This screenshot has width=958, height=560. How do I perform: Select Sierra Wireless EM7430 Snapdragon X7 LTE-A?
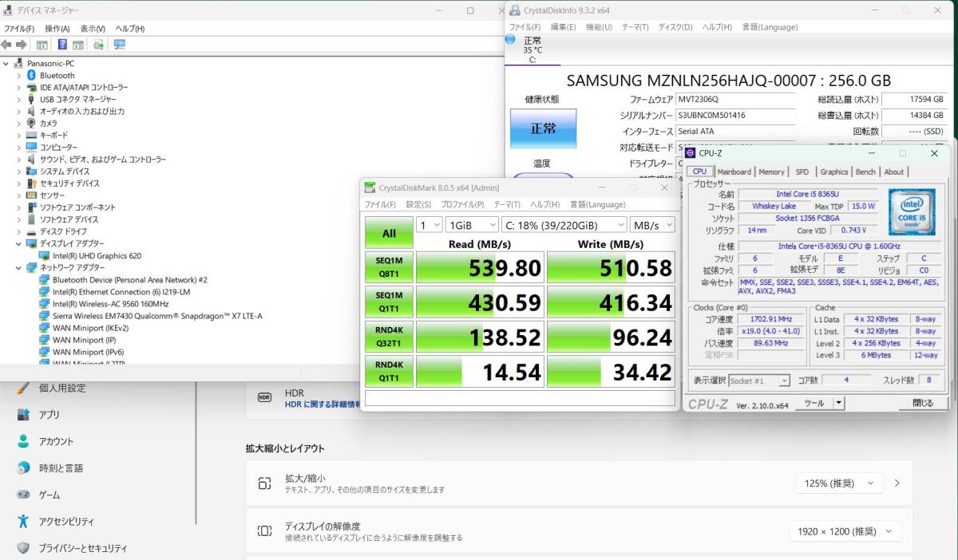(x=157, y=316)
